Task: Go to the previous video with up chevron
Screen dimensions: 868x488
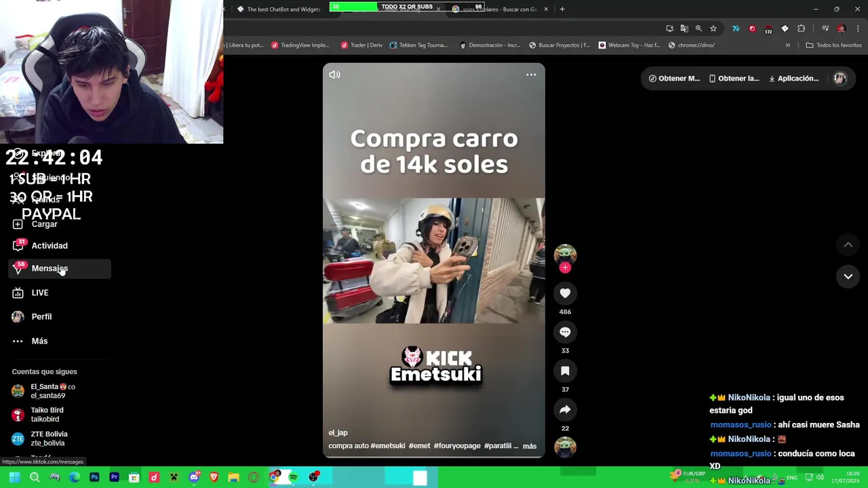Action: click(x=848, y=245)
